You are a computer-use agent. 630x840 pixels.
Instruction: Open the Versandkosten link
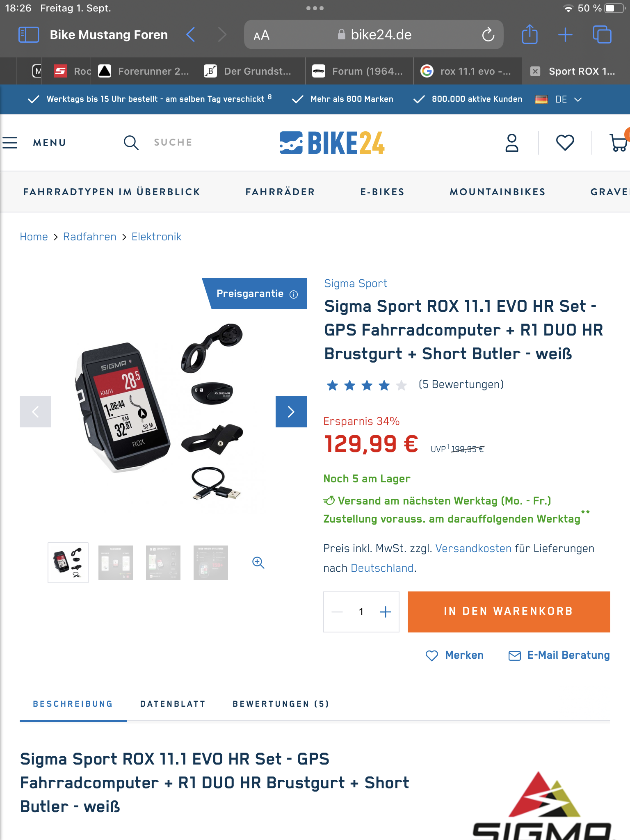473,548
